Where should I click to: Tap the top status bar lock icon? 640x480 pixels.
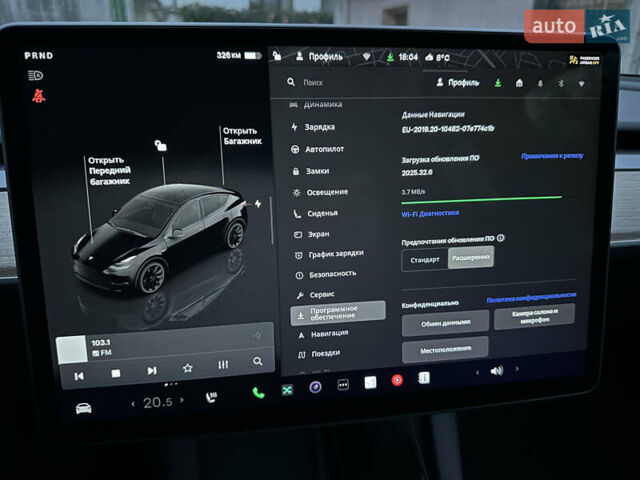pyautogui.click(x=277, y=55)
